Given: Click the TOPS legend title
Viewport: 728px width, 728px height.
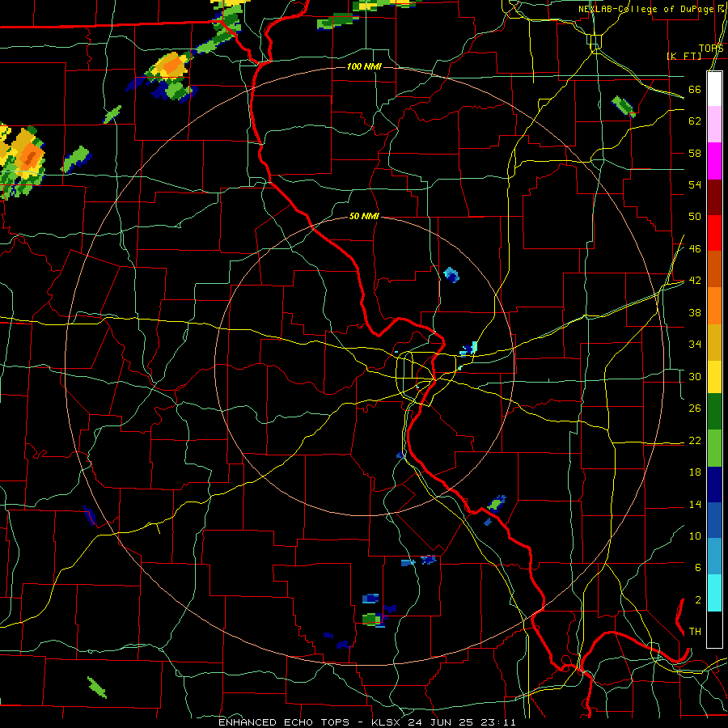Looking at the screenshot, I should pyautogui.click(x=711, y=49).
